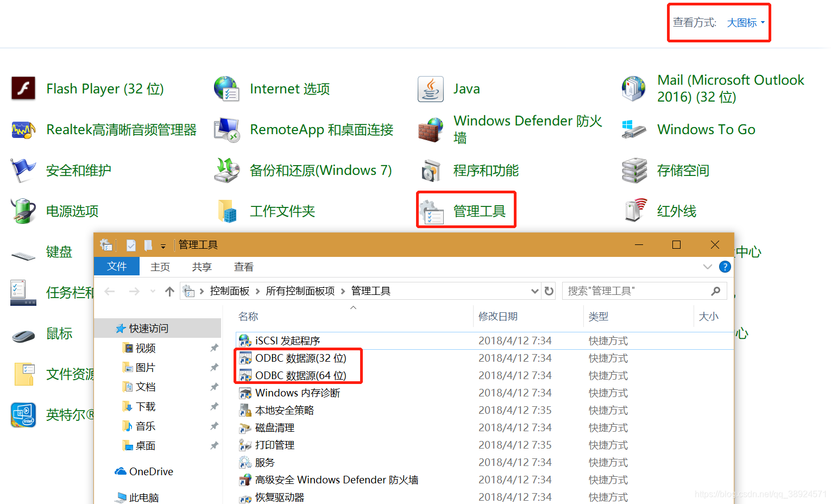
Task: Open the address bar history dropdown
Action: (534, 291)
